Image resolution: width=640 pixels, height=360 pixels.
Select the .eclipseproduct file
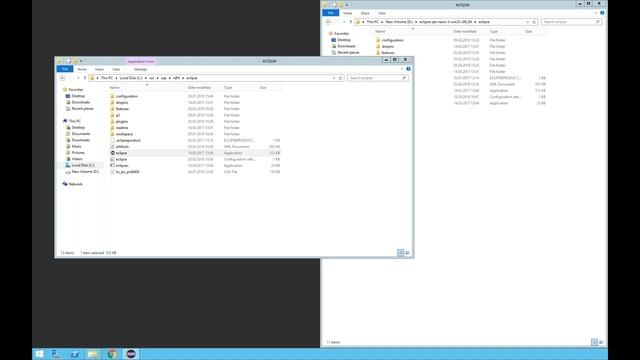tap(128, 140)
